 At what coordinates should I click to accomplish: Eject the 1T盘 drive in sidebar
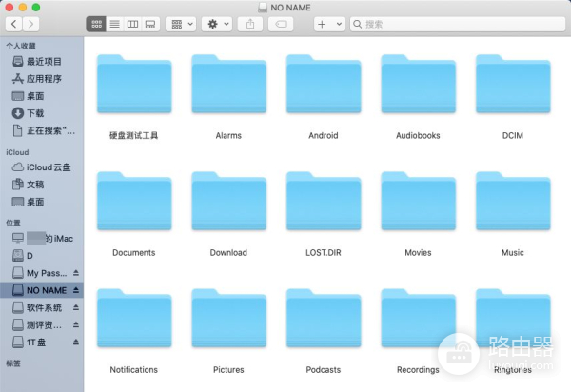point(76,342)
